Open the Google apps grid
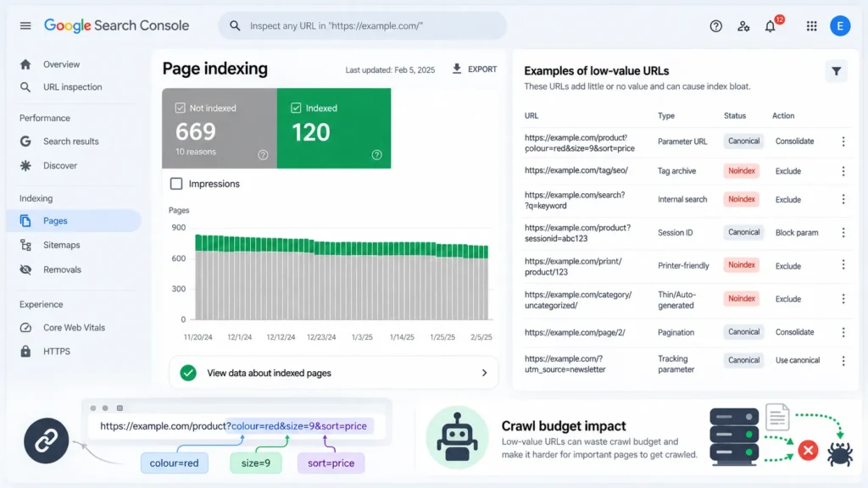The height and width of the screenshot is (488, 868). point(811,26)
